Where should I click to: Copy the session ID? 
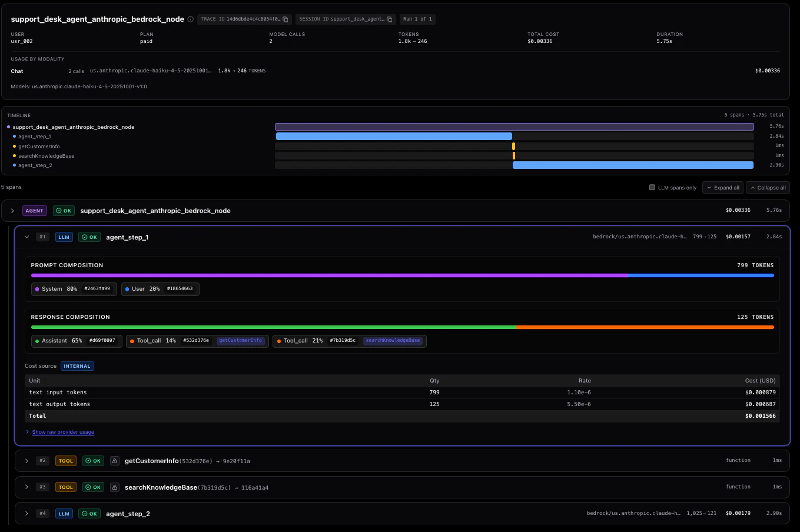(389, 19)
